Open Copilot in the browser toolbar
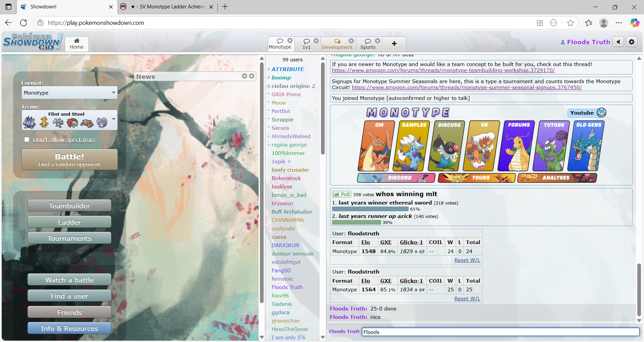 [x=635, y=22]
